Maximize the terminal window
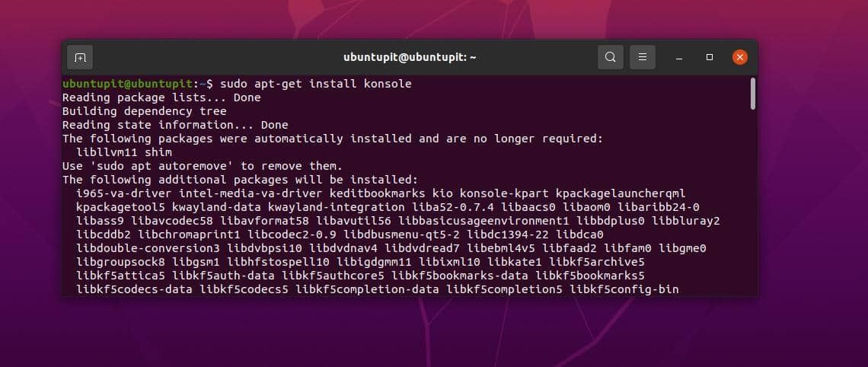Screen dimensions: 868x367 tap(710, 57)
